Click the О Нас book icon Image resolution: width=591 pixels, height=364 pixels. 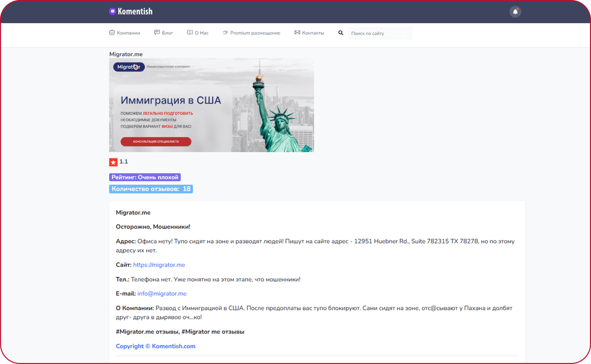click(x=190, y=32)
